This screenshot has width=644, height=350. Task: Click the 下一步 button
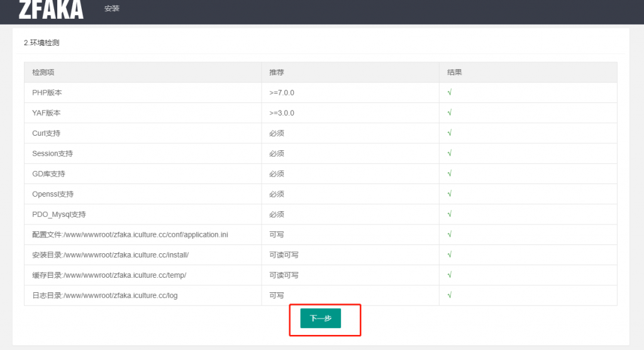pos(320,319)
